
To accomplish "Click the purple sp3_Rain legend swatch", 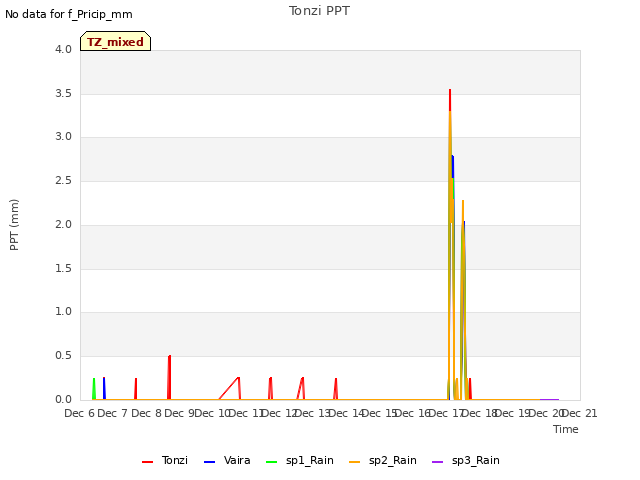I will click(x=438, y=462).
